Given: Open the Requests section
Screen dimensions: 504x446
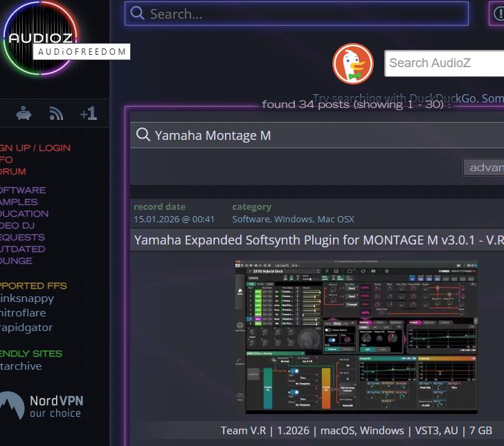Looking at the screenshot, I should (22, 238).
